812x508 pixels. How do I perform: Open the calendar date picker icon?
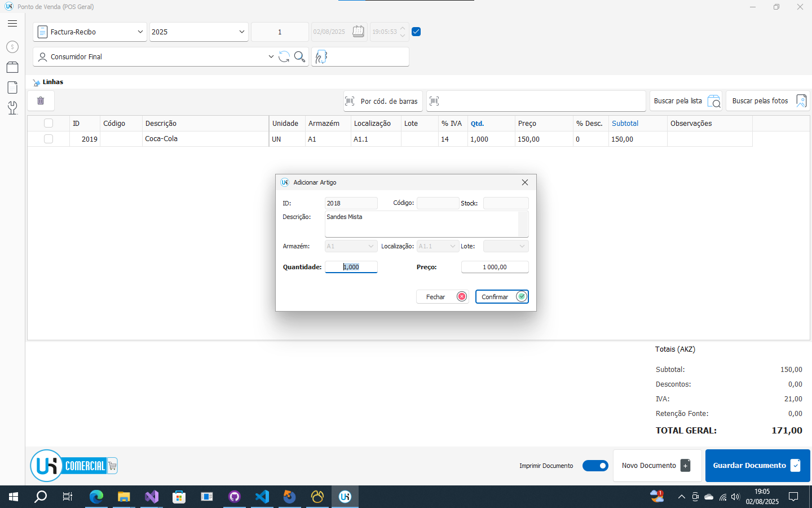click(358, 32)
